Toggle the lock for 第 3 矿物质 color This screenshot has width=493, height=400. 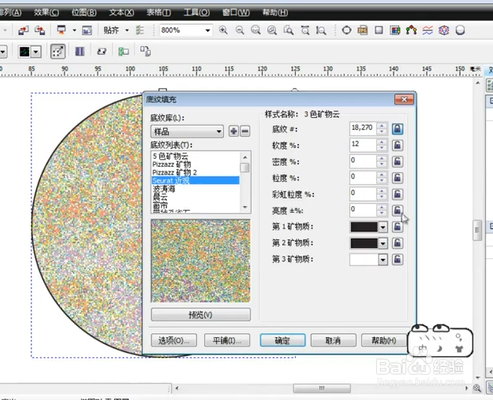(x=397, y=259)
